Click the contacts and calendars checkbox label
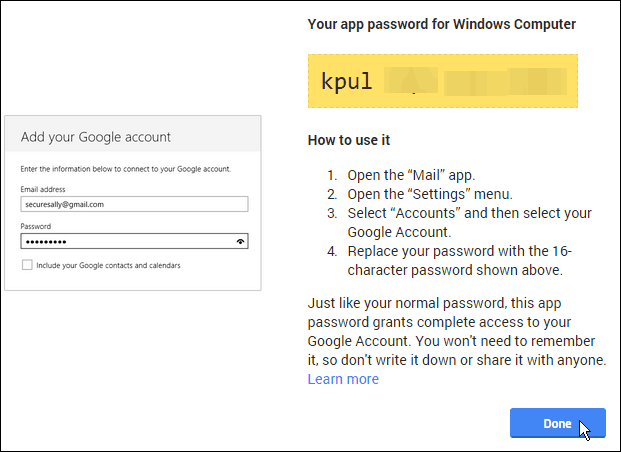 pyautogui.click(x=108, y=265)
